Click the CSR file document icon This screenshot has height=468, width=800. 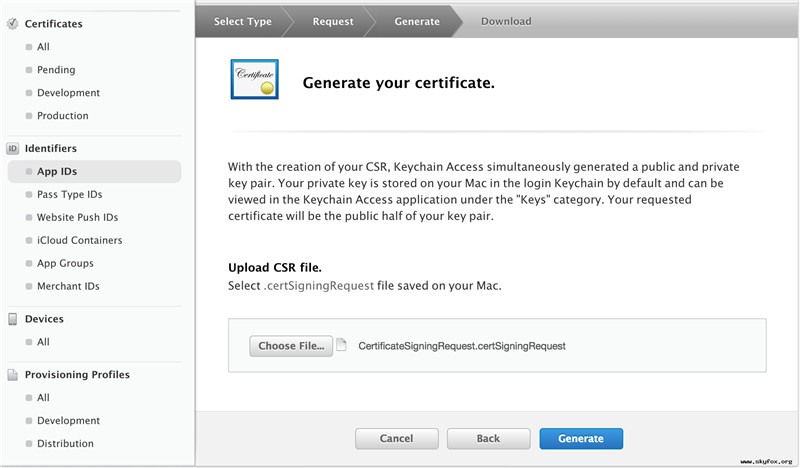341,345
